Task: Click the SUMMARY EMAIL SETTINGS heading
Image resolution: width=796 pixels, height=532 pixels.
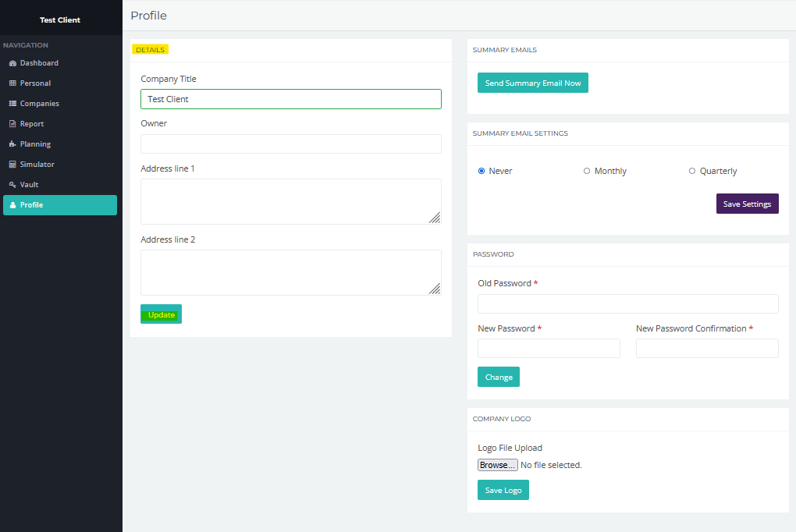Action: point(521,133)
